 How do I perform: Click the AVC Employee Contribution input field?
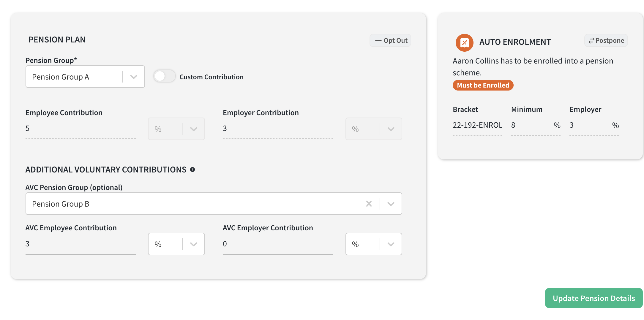(80, 244)
